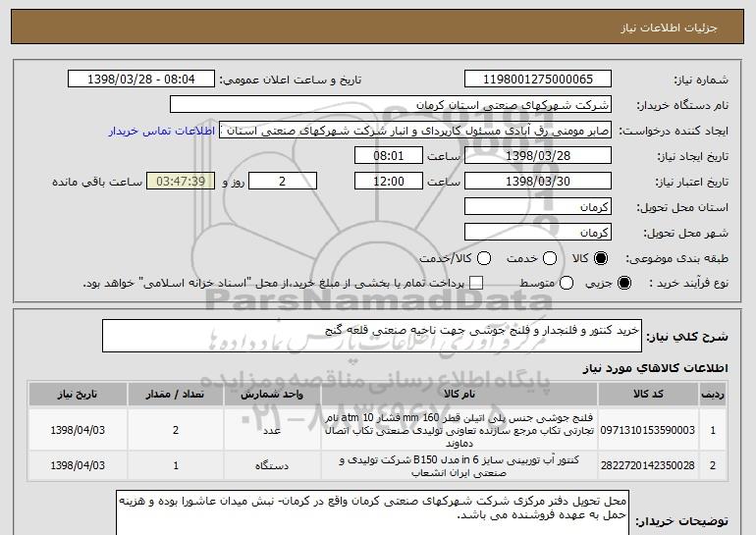Click the توضیحات خریدار label
Image resolution: width=756 pixels, height=535 pixels.
click(682, 521)
